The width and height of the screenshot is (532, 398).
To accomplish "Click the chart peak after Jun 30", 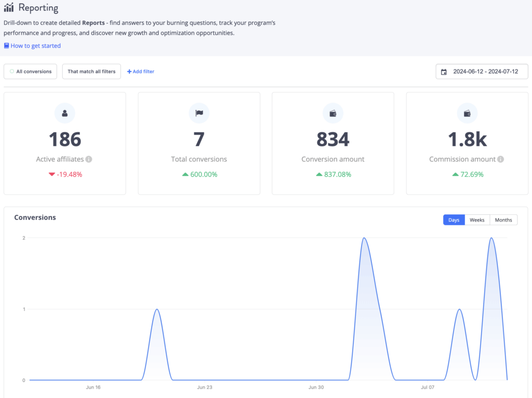I will [x=364, y=238].
